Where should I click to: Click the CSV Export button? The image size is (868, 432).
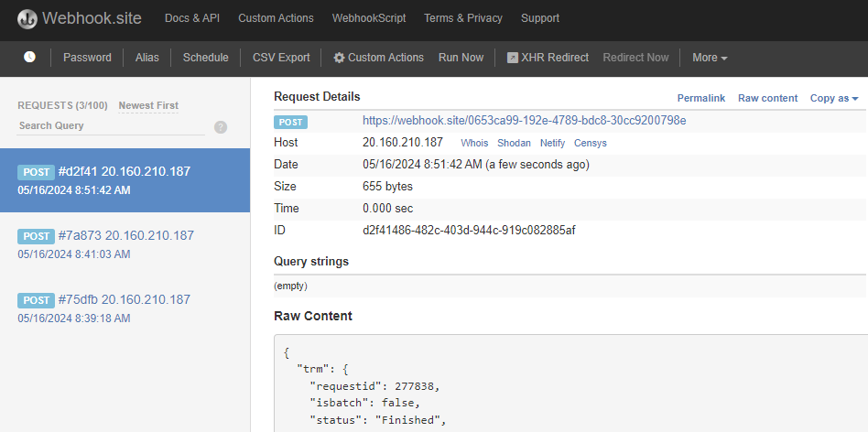(x=281, y=58)
